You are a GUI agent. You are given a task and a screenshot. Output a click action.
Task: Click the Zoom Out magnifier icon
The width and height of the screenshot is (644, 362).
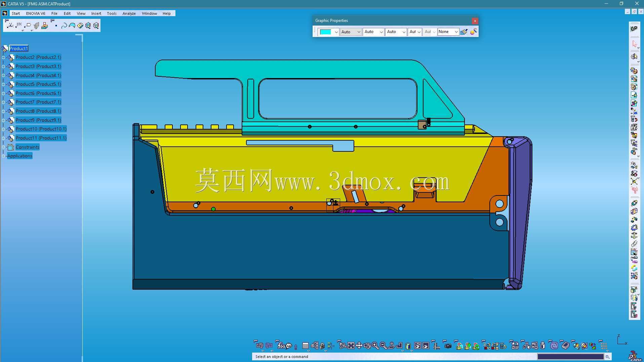pos(383,346)
